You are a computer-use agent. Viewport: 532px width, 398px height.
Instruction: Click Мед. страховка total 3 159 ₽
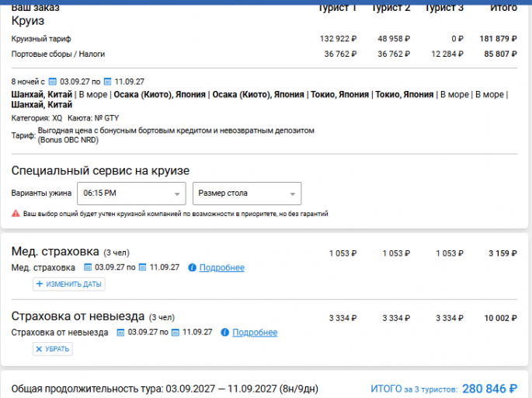tap(502, 253)
